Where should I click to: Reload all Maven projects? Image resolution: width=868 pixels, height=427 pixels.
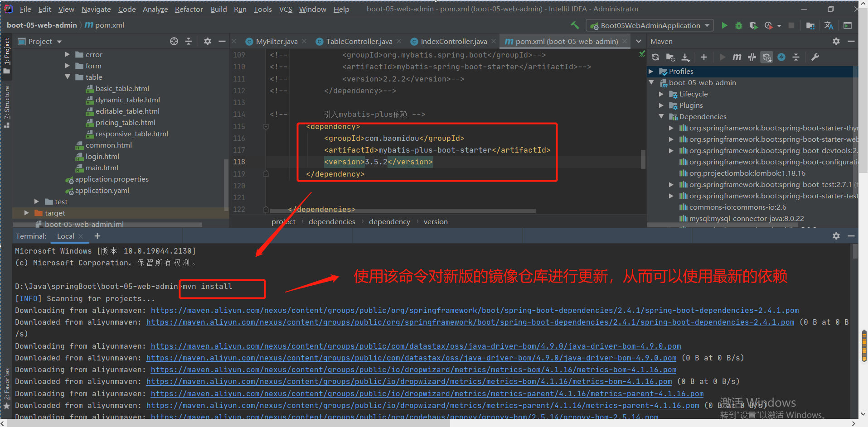pos(655,57)
